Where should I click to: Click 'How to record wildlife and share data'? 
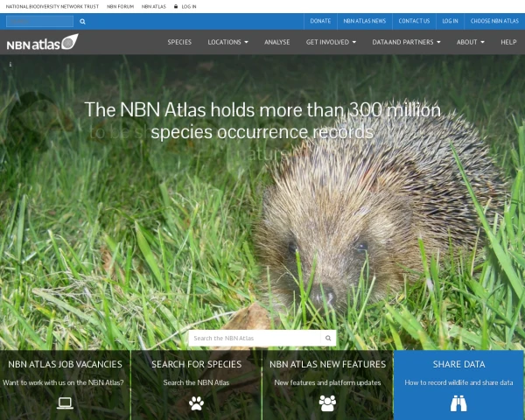pyautogui.click(x=458, y=382)
